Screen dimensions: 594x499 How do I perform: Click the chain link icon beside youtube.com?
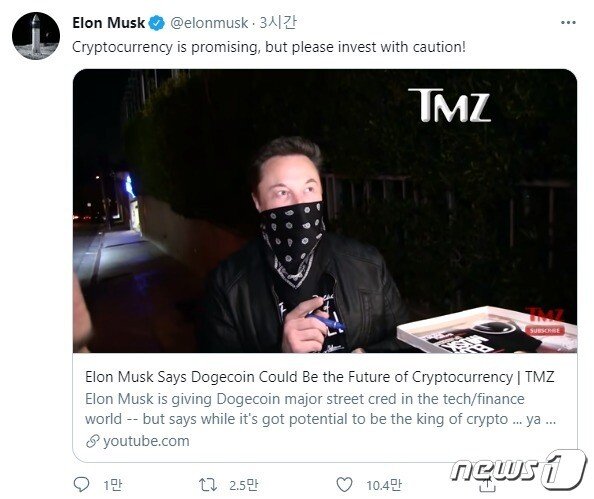[93, 441]
